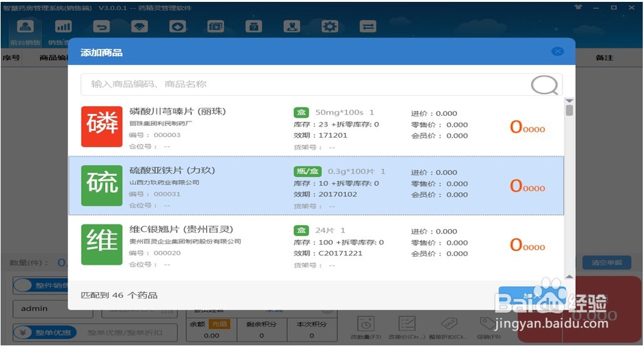644x346 pixels.
Task: Click the orange 充值 recharge button
Action: 220,324
